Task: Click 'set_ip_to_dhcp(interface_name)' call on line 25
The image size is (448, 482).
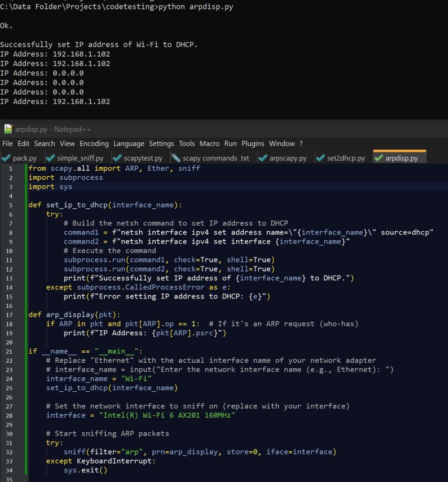Action: point(112,388)
